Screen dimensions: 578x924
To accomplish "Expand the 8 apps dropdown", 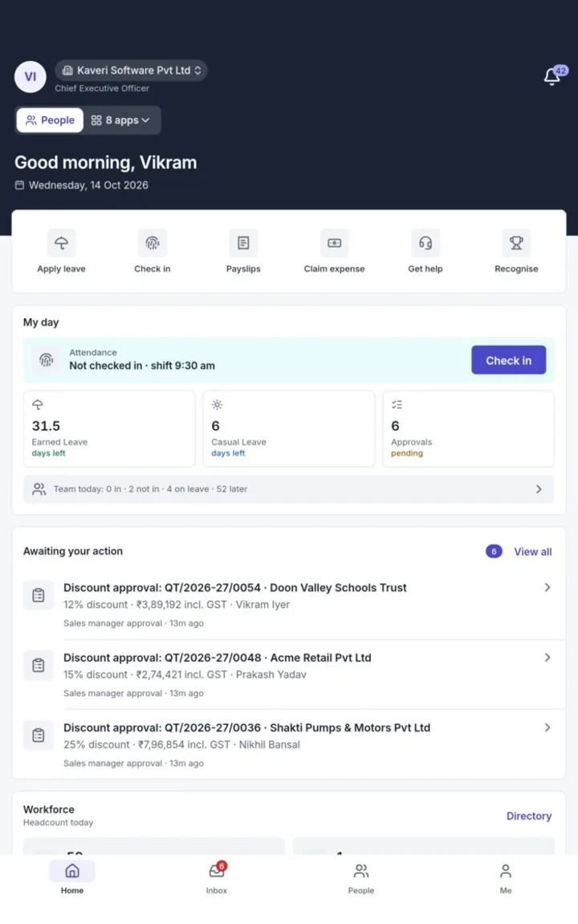I will click(120, 120).
